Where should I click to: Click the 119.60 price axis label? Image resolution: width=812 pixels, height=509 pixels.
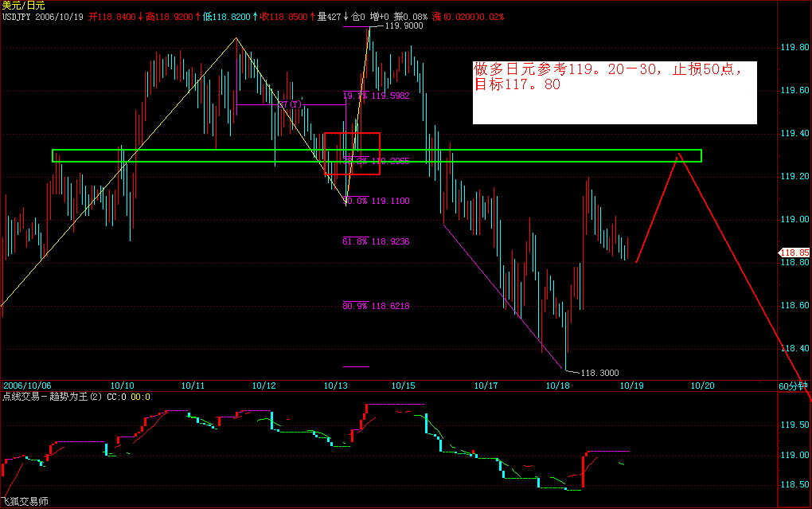coord(795,90)
